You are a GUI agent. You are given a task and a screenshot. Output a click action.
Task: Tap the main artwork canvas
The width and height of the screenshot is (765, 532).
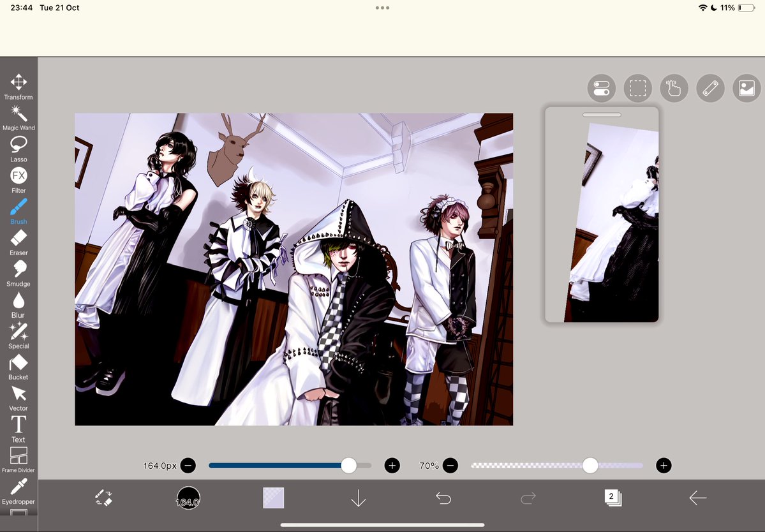point(293,269)
